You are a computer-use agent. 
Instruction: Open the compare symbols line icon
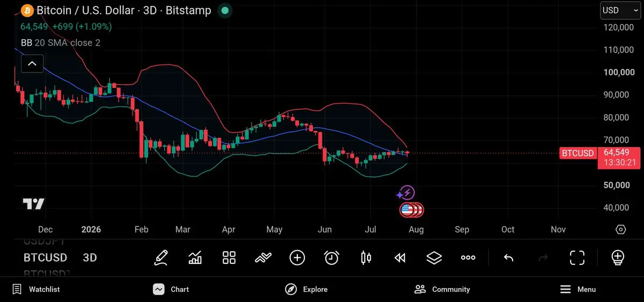point(263,257)
